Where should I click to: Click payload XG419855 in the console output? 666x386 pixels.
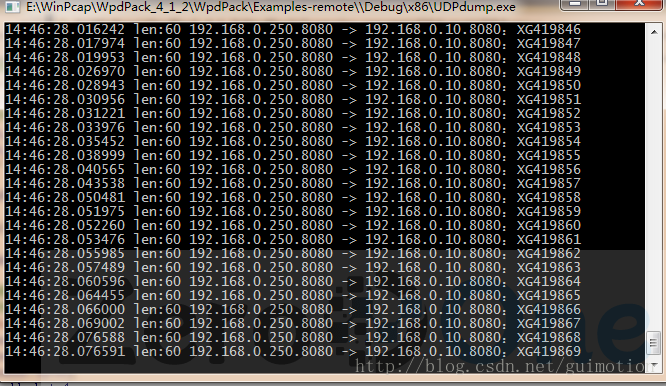click(548, 155)
